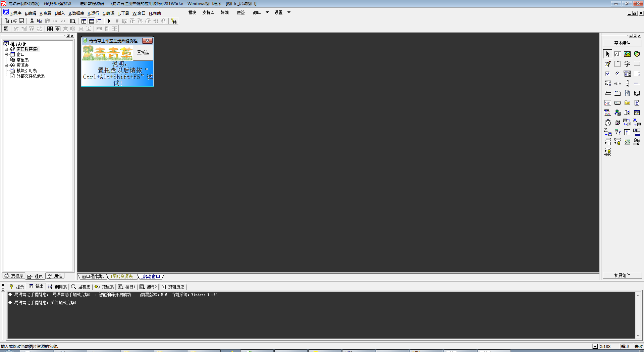Click the binoculars search icon in toolbar
Image resolution: width=644 pixels, height=352 pixels.
click(x=174, y=21)
